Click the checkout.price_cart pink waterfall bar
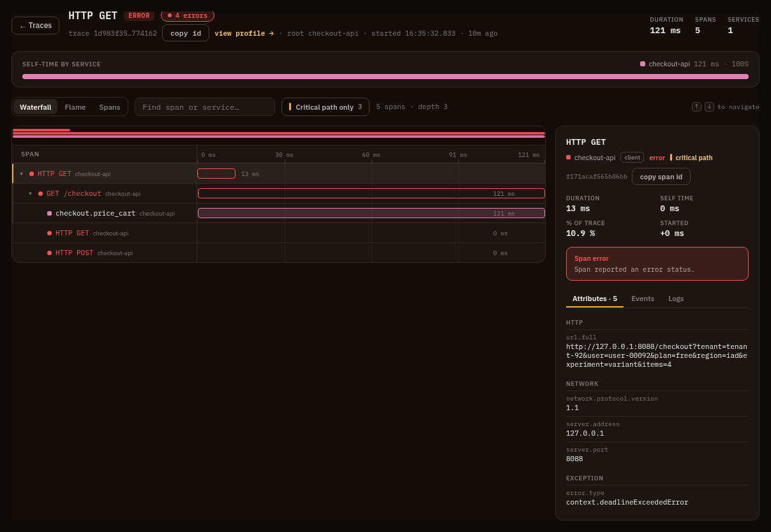This screenshot has height=532, width=771. point(371,213)
